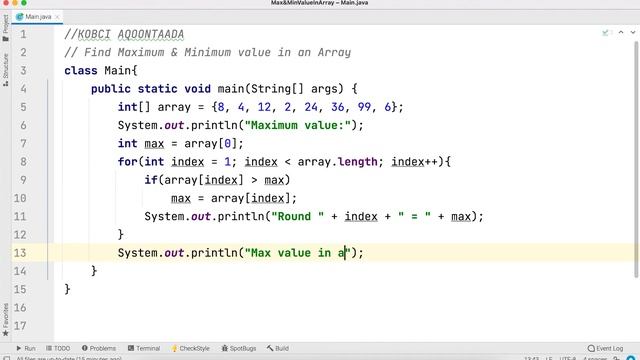Click "public static void" on line 4
Viewport: 640px width, 360px height.
(151, 89)
